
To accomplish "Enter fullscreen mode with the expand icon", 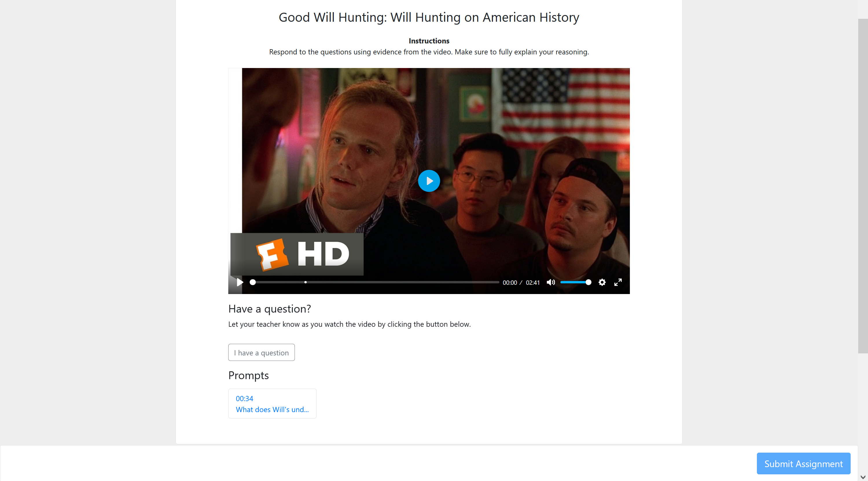I will 618,282.
